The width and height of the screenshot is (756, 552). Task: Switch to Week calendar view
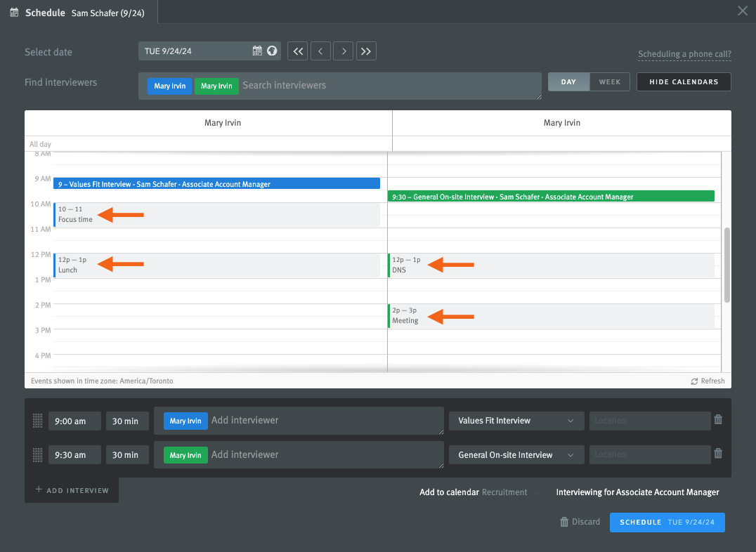tap(609, 82)
